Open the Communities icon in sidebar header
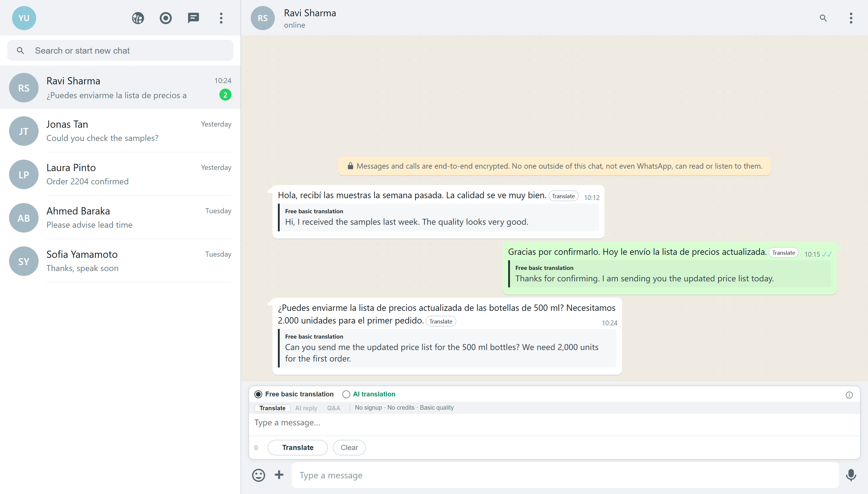The height and width of the screenshot is (494, 868). pyautogui.click(x=138, y=18)
